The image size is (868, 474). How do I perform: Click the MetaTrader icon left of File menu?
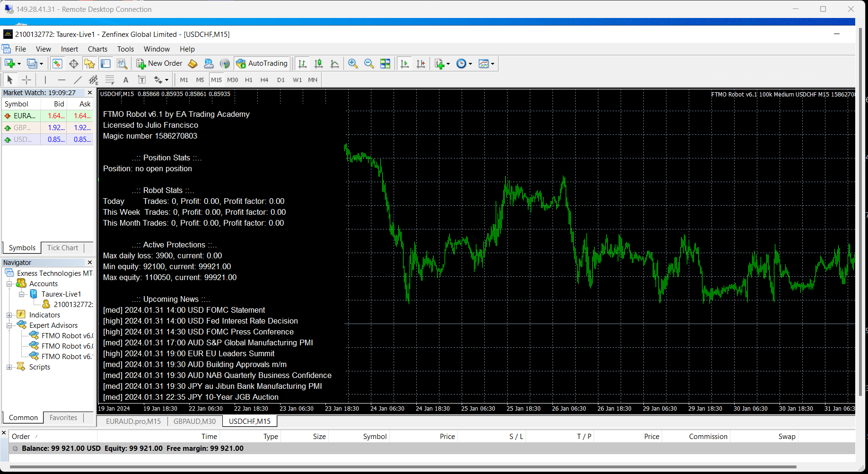coord(6,49)
